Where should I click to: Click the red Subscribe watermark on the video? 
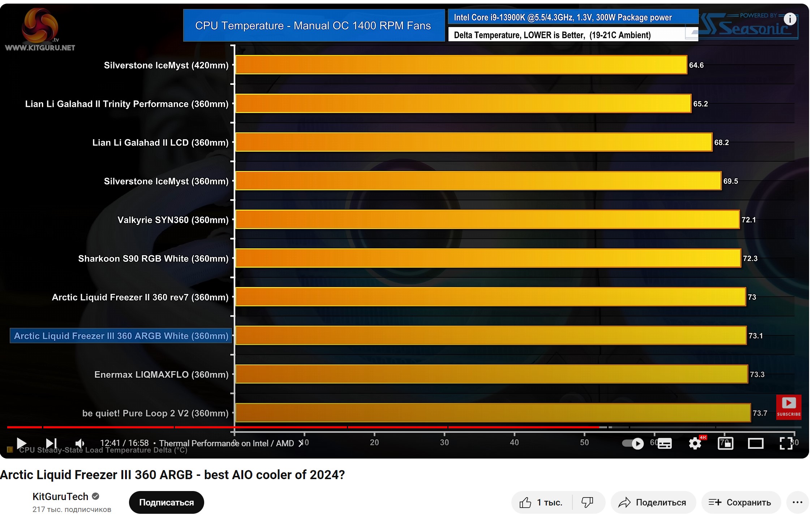click(789, 407)
